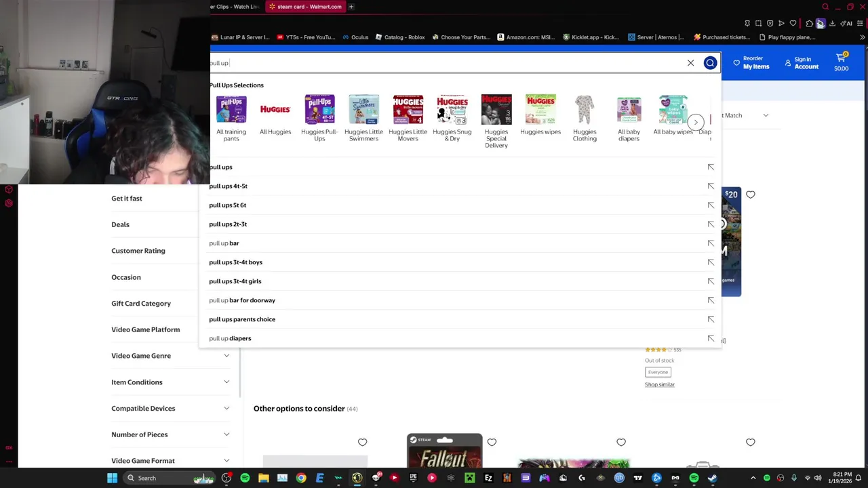Image resolution: width=868 pixels, height=488 pixels.
Task: Open Epic Games Launcher from the taskbar
Action: click(413, 478)
